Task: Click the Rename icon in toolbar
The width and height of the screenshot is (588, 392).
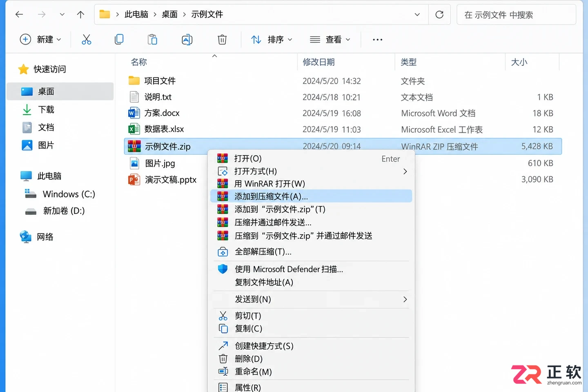Action: pyautogui.click(x=187, y=40)
